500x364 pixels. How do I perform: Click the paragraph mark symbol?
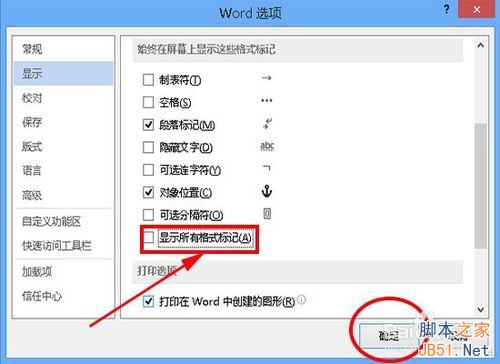pyautogui.click(x=267, y=124)
